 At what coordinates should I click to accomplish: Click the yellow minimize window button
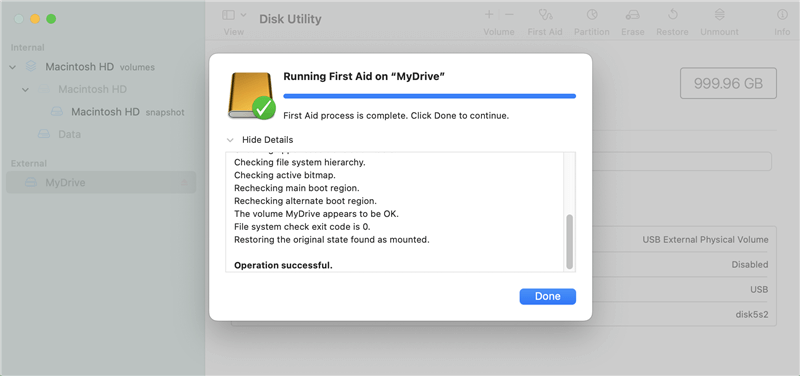tap(35, 19)
